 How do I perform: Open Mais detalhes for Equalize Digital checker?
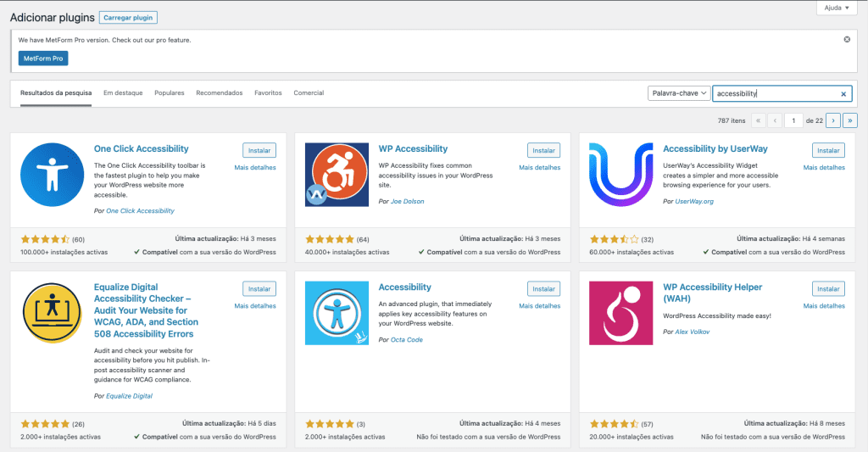point(254,306)
